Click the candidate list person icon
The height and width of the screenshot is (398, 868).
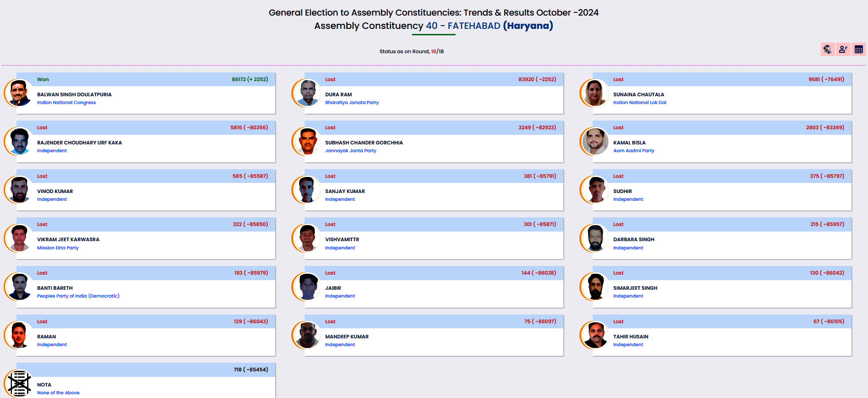point(843,50)
